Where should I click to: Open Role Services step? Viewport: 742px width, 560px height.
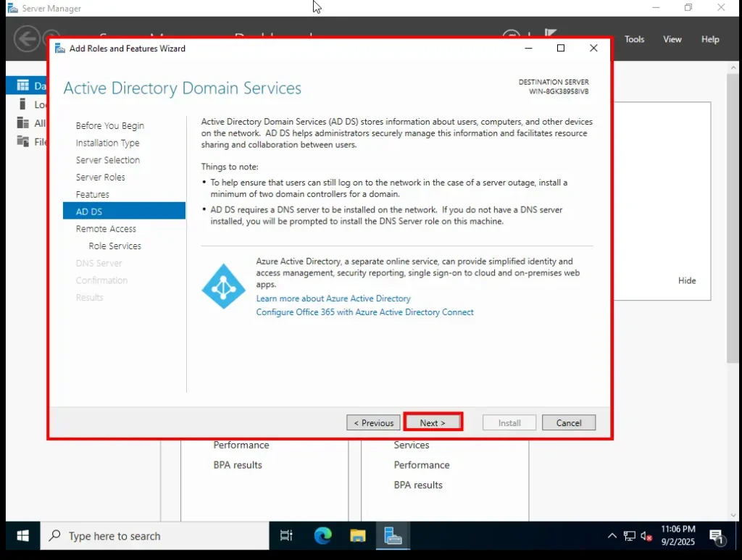pyautogui.click(x=114, y=246)
